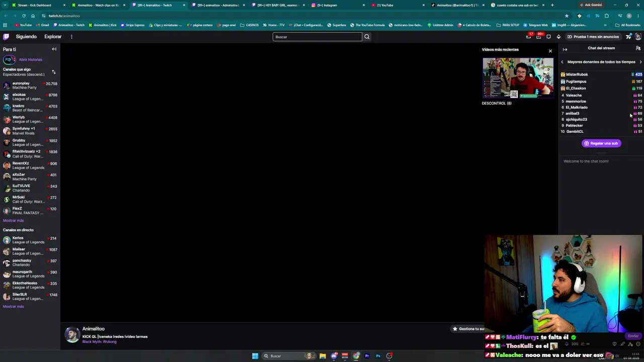This screenshot has width=644, height=362.
Task: Open the Siguiendo tab
Action: (x=26, y=37)
